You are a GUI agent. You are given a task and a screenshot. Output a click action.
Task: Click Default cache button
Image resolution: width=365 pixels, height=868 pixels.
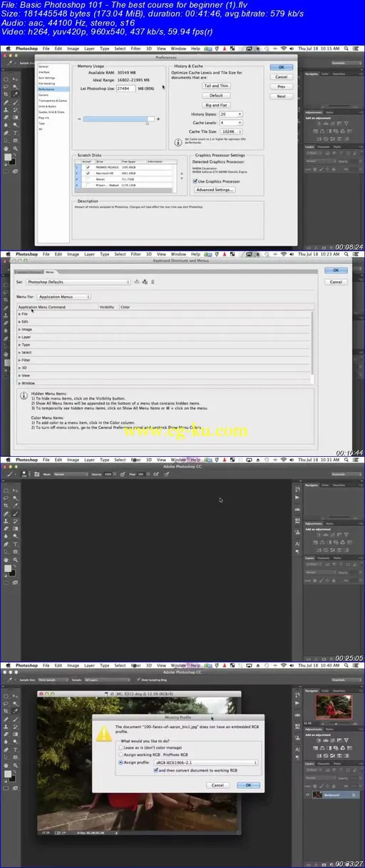216,95
